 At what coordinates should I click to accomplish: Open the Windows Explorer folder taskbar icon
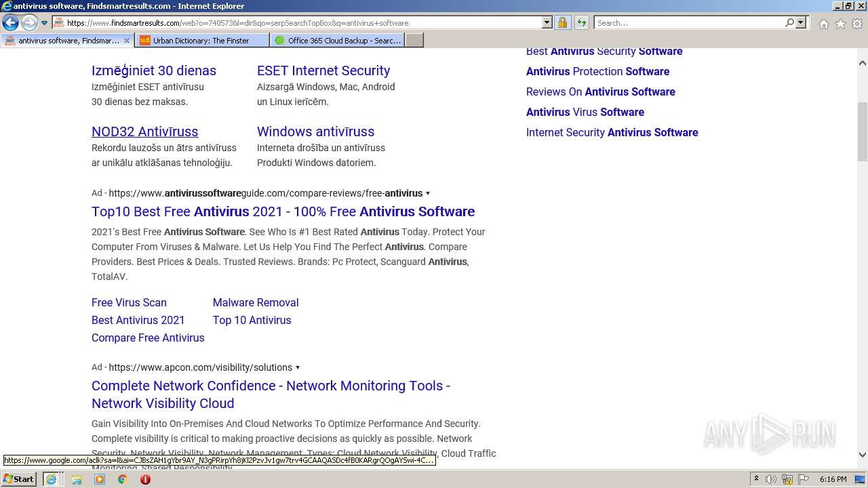pos(77,479)
